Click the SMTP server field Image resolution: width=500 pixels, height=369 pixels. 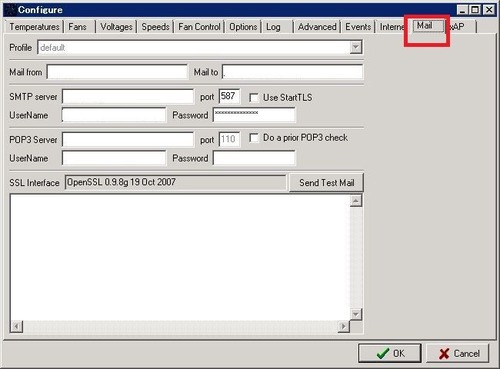(x=128, y=96)
